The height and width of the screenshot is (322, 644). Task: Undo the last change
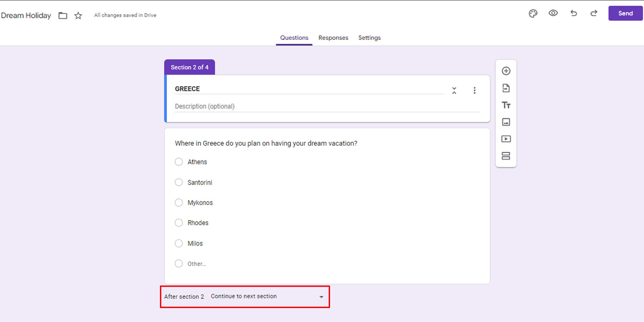[573, 13]
